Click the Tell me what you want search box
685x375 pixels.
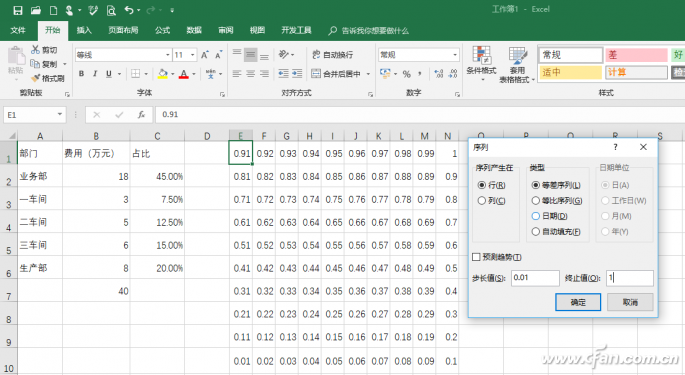(x=369, y=31)
